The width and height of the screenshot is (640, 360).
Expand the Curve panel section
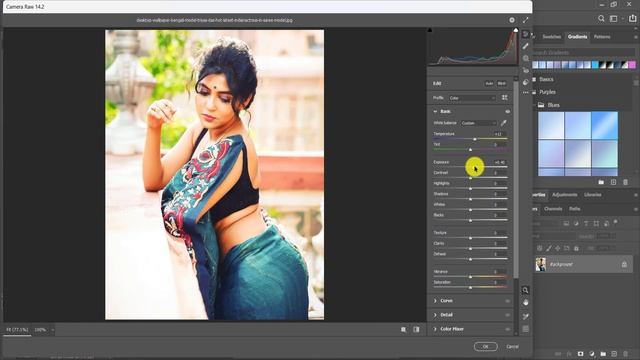(x=435, y=301)
